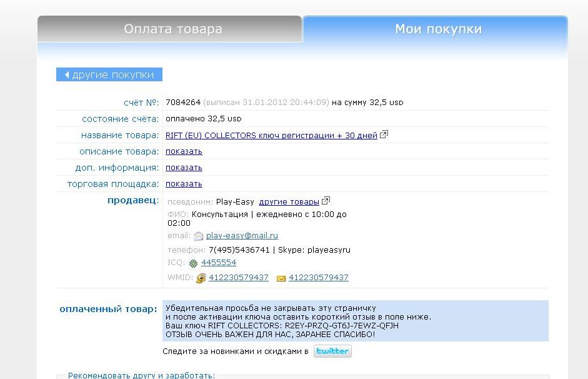Click the оплачено 32,5 USD status text
Viewport: 588px width, 379px height.
pos(203,119)
